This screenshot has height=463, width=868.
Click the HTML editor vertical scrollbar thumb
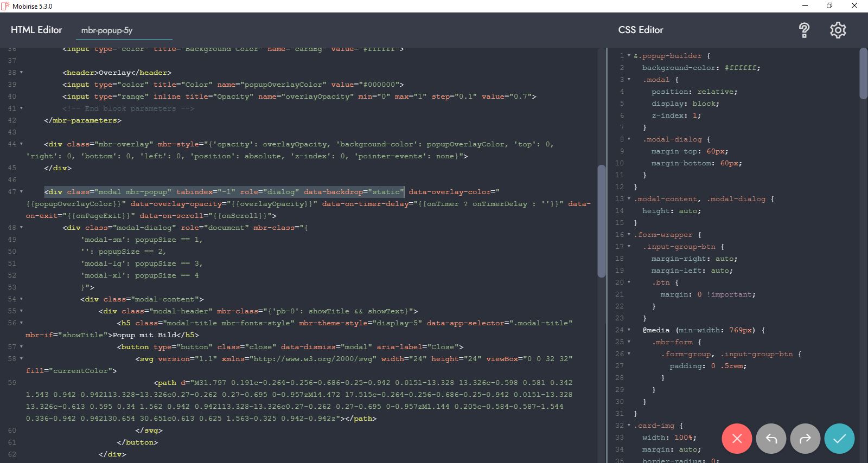601,221
